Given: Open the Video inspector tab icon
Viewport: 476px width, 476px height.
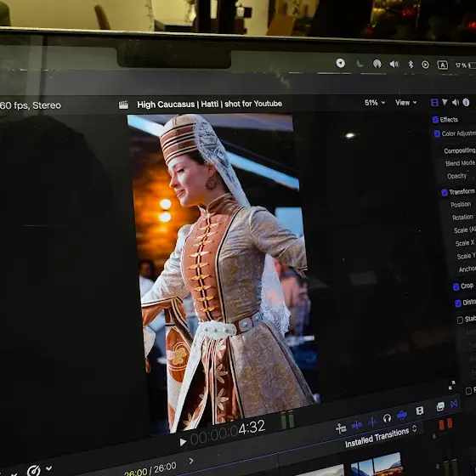Looking at the screenshot, I should coord(434,103).
